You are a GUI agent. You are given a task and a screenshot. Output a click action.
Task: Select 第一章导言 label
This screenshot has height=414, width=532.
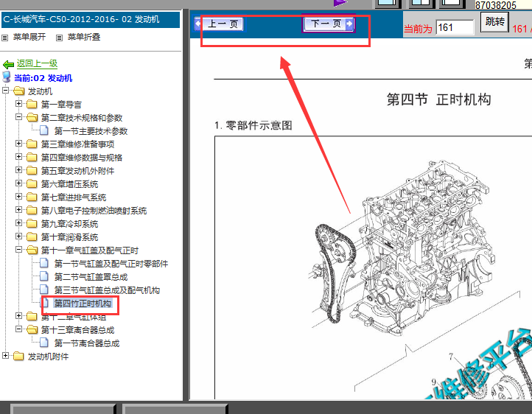point(61,105)
